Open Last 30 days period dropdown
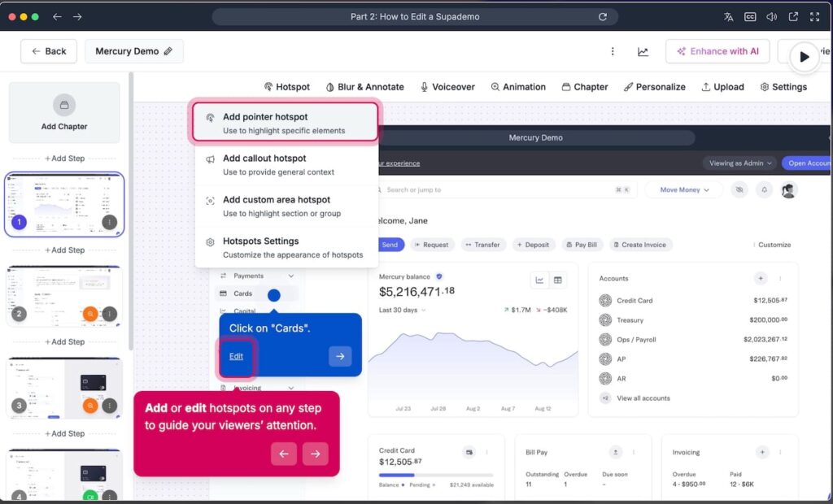The image size is (833, 504). (x=402, y=311)
